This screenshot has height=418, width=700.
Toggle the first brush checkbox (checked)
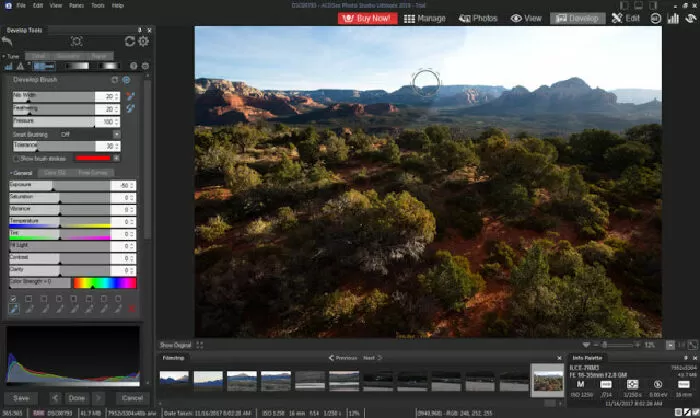point(13,298)
